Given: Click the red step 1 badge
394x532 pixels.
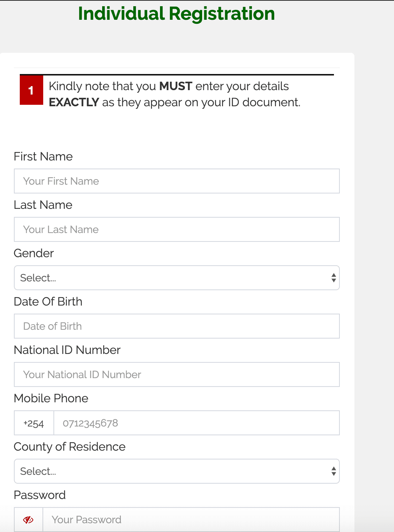Looking at the screenshot, I should coord(31,90).
